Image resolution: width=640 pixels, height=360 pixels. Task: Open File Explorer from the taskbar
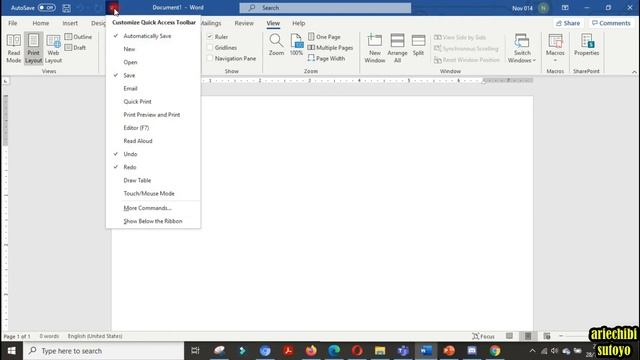tap(380, 351)
